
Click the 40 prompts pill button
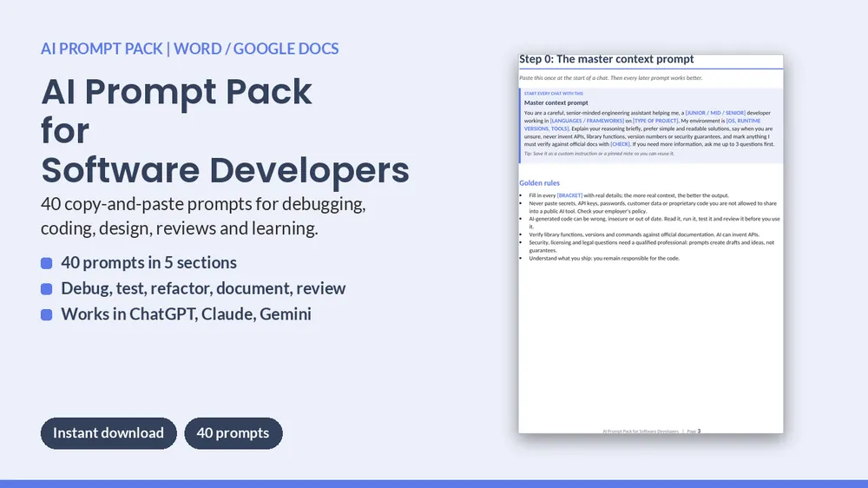tap(233, 433)
